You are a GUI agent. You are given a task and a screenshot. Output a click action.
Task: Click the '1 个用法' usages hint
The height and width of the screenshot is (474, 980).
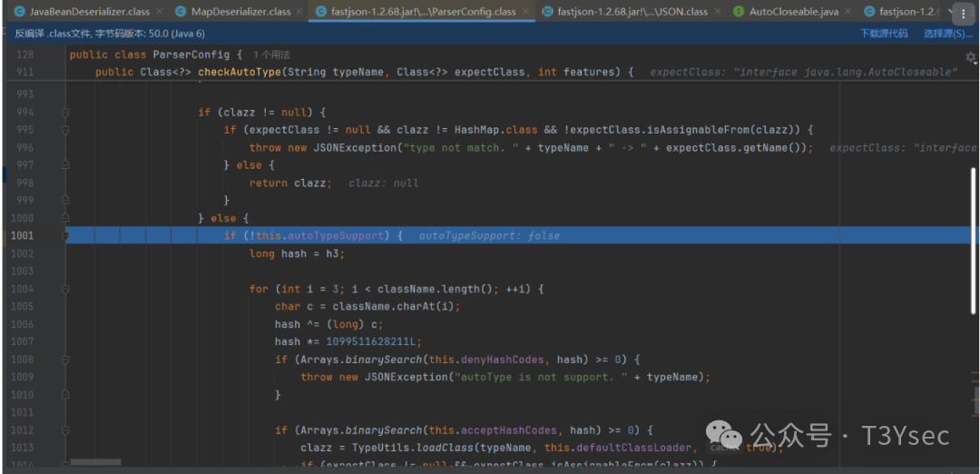(x=279, y=54)
